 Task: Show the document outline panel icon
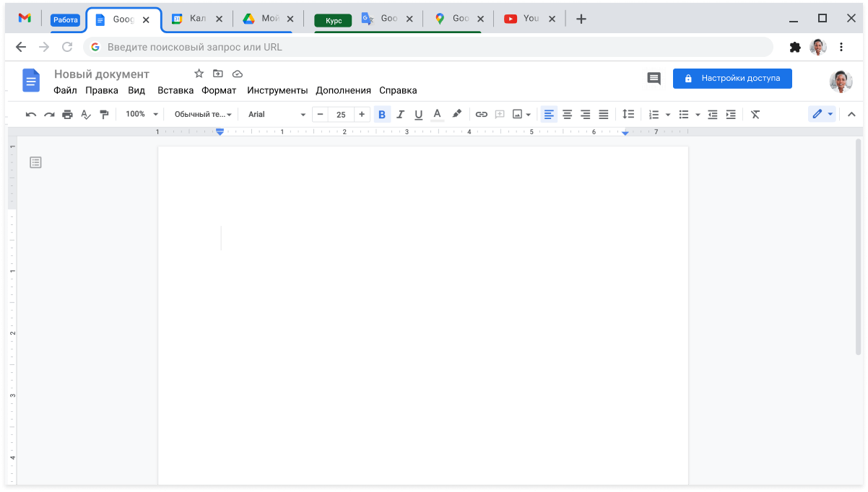coord(35,163)
